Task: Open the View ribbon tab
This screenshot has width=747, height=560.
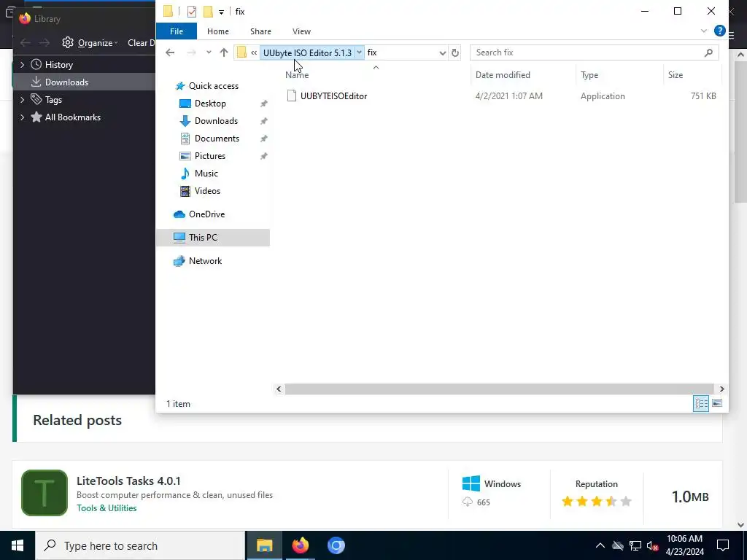Action: 301,31
